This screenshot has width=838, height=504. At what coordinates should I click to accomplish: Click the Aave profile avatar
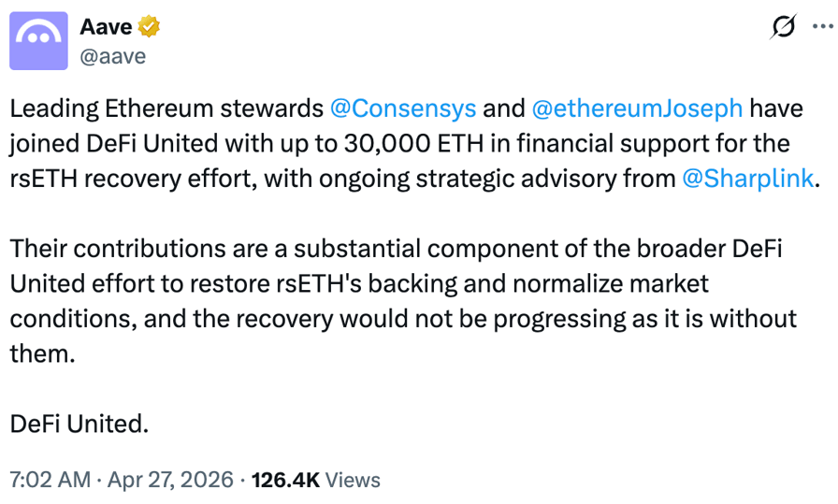tap(38, 41)
